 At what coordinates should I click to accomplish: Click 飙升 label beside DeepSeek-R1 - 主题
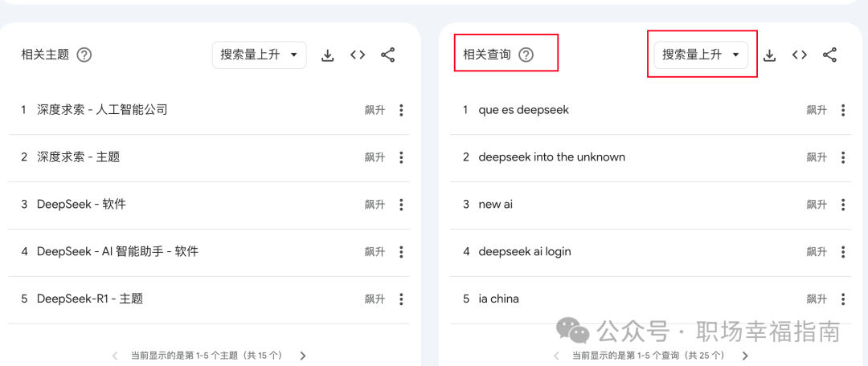coord(375,299)
